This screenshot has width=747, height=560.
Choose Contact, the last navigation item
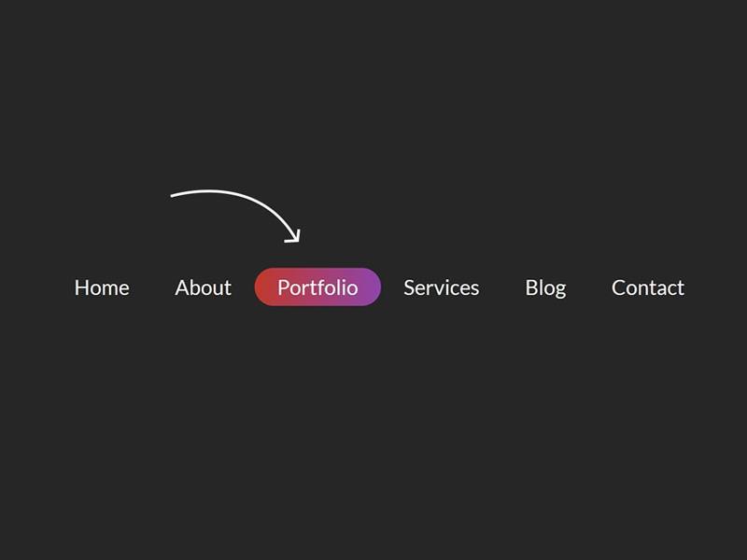coord(647,287)
